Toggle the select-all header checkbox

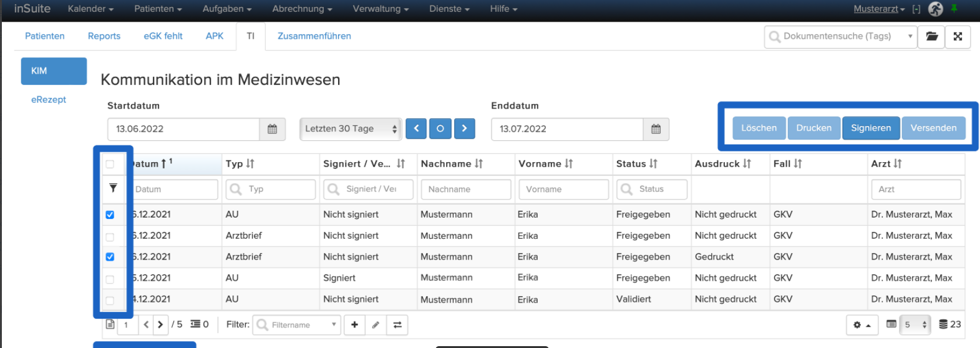pos(110,164)
